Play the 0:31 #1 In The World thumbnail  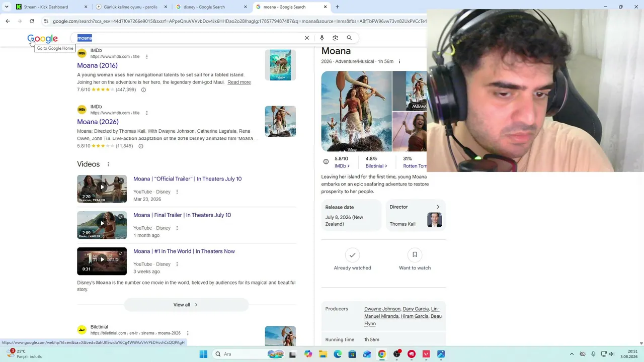coord(102,261)
